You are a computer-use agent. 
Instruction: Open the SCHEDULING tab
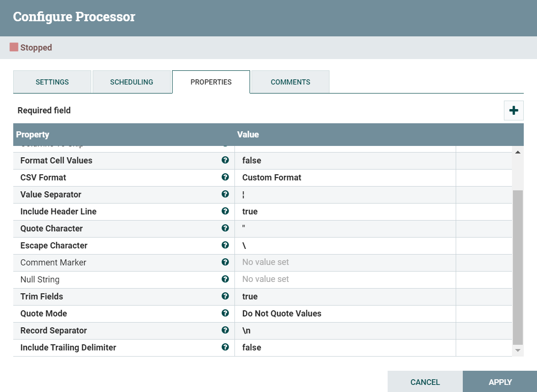tap(131, 82)
